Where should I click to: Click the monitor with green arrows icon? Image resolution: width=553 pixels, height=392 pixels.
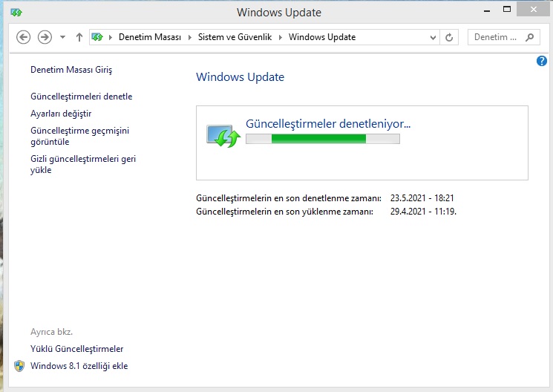223,135
